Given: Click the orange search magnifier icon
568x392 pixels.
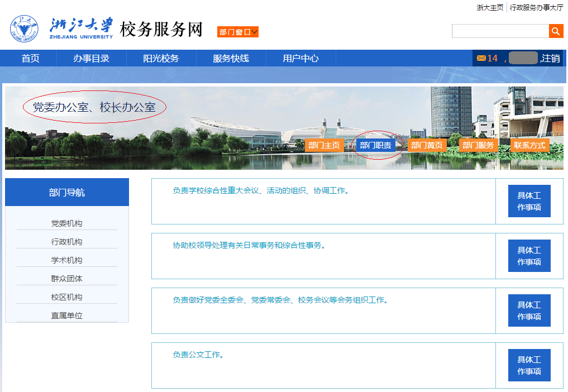Looking at the screenshot, I should click(x=556, y=31).
